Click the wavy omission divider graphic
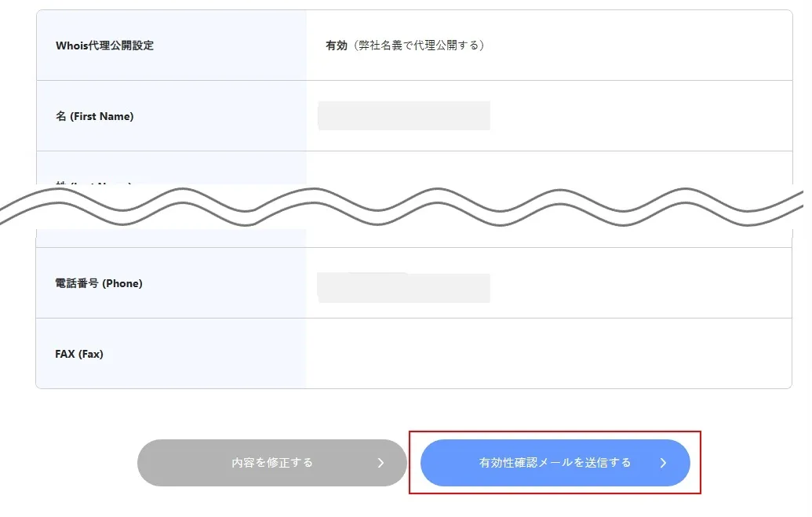812x517 pixels. pos(402,206)
